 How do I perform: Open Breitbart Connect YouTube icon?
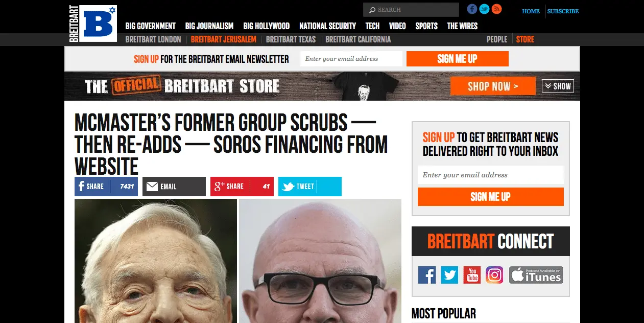472,275
